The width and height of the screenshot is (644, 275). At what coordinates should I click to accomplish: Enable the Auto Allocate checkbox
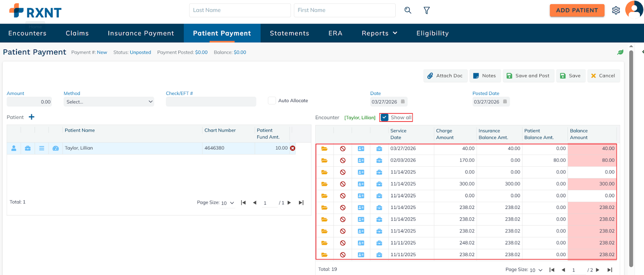click(272, 101)
